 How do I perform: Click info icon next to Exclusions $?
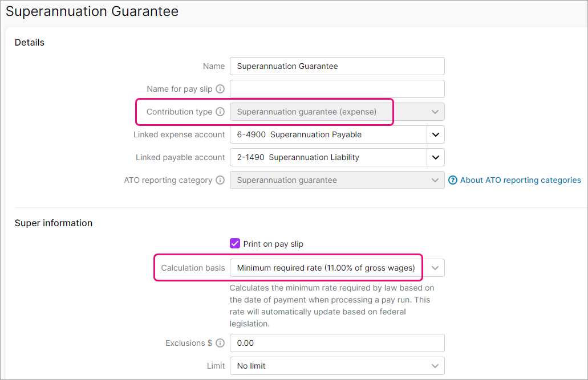coord(220,343)
